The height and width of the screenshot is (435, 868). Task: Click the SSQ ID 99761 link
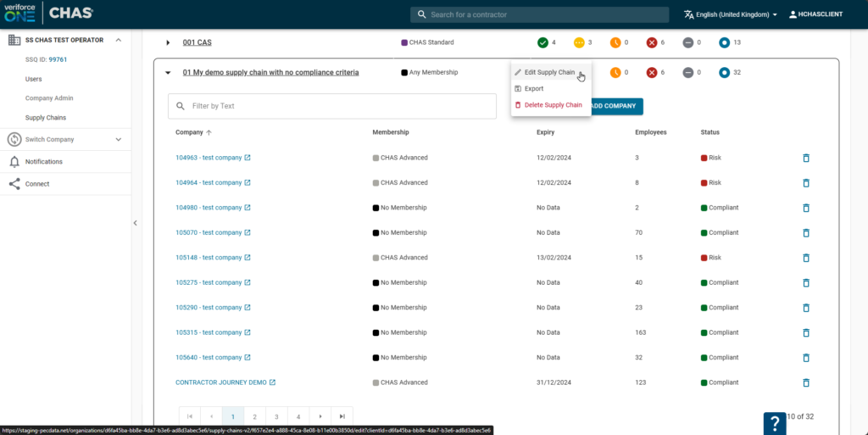tap(58, 59)
